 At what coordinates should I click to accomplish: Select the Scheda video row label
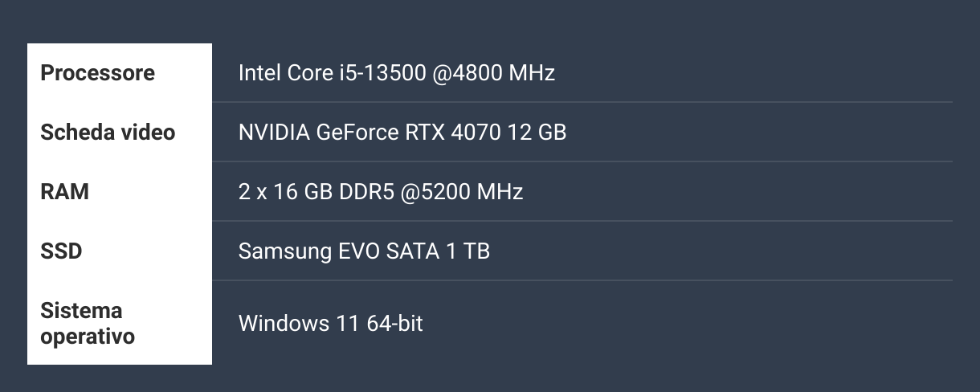(120, 132)
